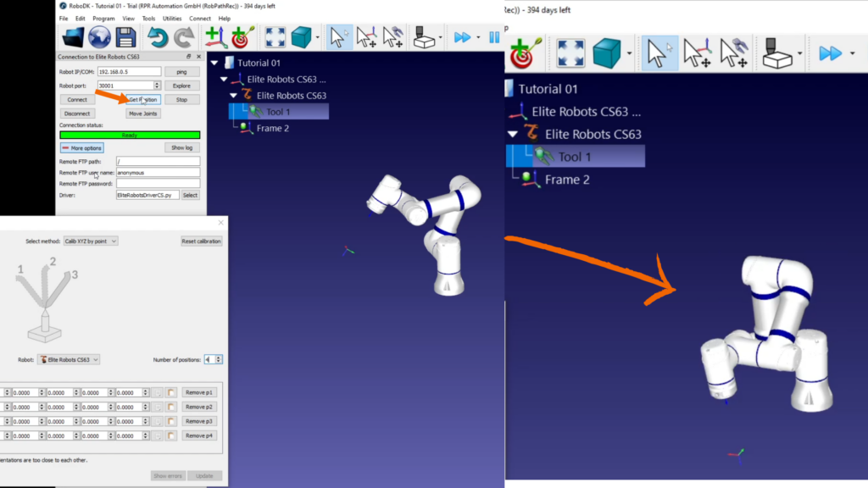Open the machining dropdown arrow in main toolbar

pos(440,37)
